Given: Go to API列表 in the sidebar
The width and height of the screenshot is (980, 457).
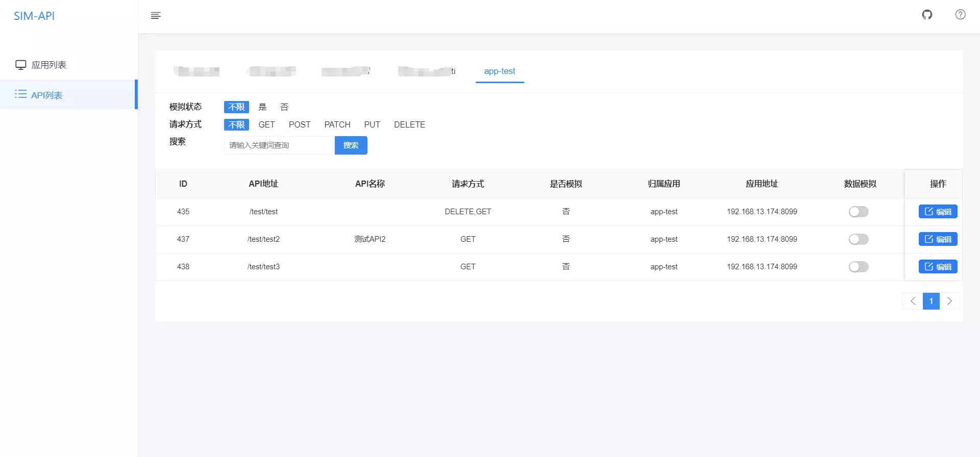Looking at the screenshot, I should 69,94.
